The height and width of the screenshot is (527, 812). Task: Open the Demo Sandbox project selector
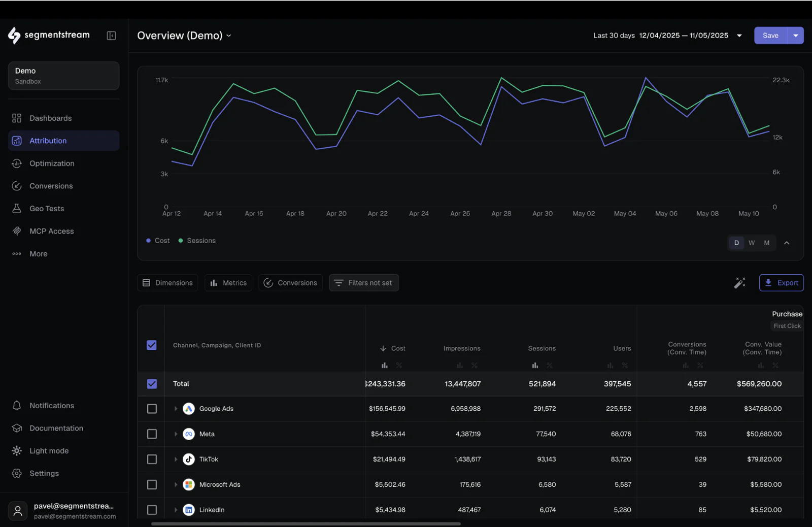64,76
